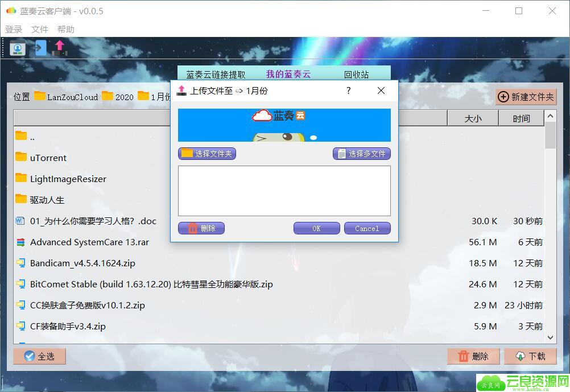The image size is (570, 392).
Task: Click the pink upload arrow toolbar icon
Action: [60, 48]
